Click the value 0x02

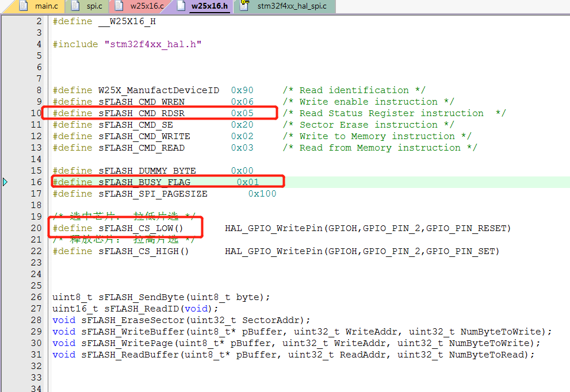pos(242,136)
